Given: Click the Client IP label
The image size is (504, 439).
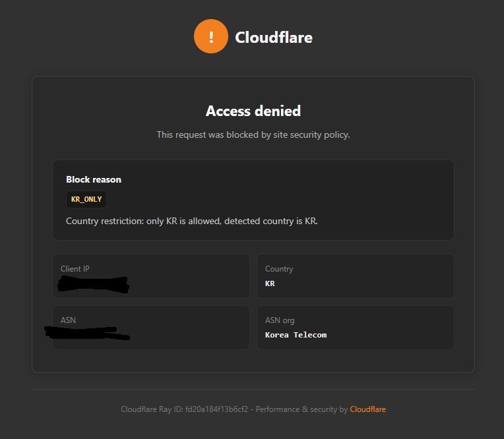Looking at the screenshot, I should tap(75, 269).
